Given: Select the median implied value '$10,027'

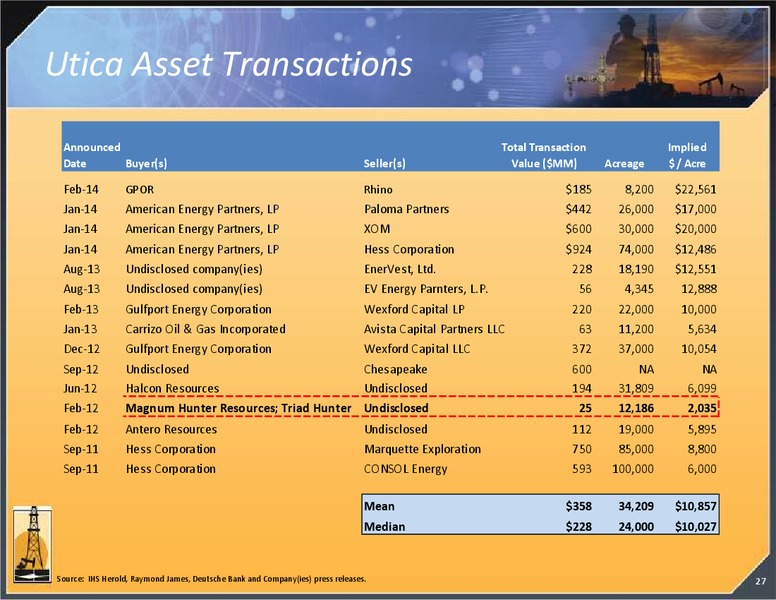Looking at the screenshot, I should click(695, 527).
